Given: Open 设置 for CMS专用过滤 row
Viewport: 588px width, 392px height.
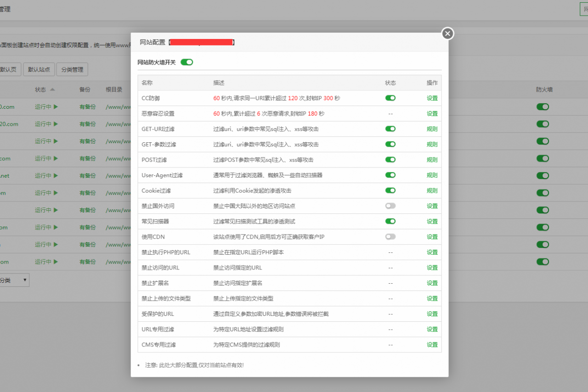Looking at the screenshot, I should 432,345.
